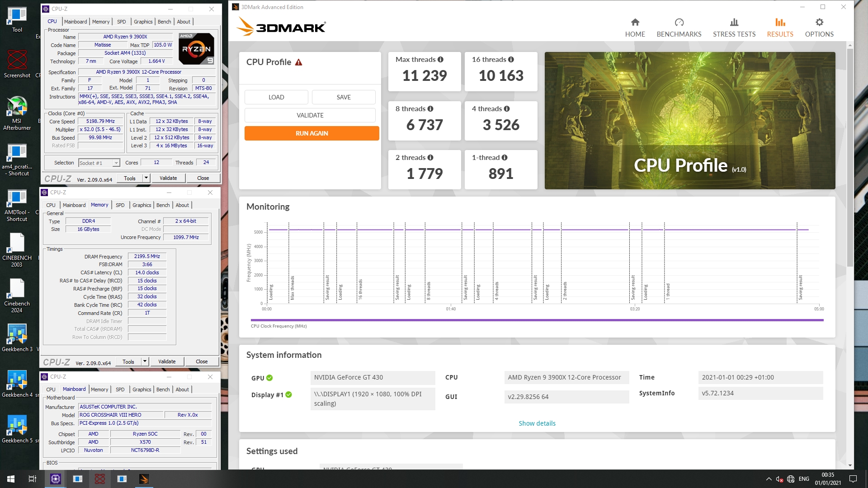The width and height of the screenshot is (868, 488).
Task: Open BENCHMARKS in 3DMark
Action: 679,28
